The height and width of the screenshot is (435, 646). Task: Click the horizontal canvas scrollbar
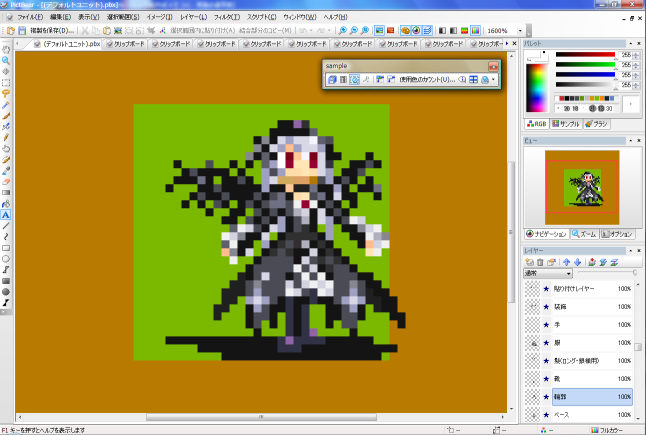(x=261, y=417)
